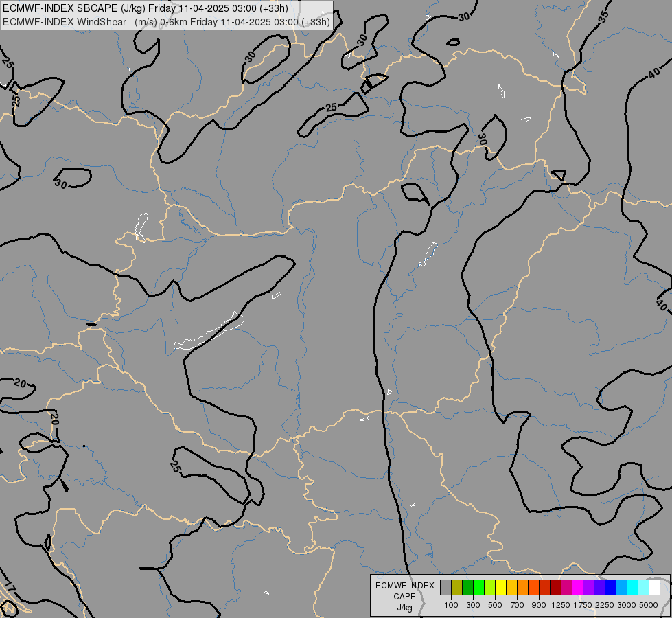This screenshot has width=672, height=618.
Task: Click the ECMWF-INDEX legend title
Action: [404, 586]
